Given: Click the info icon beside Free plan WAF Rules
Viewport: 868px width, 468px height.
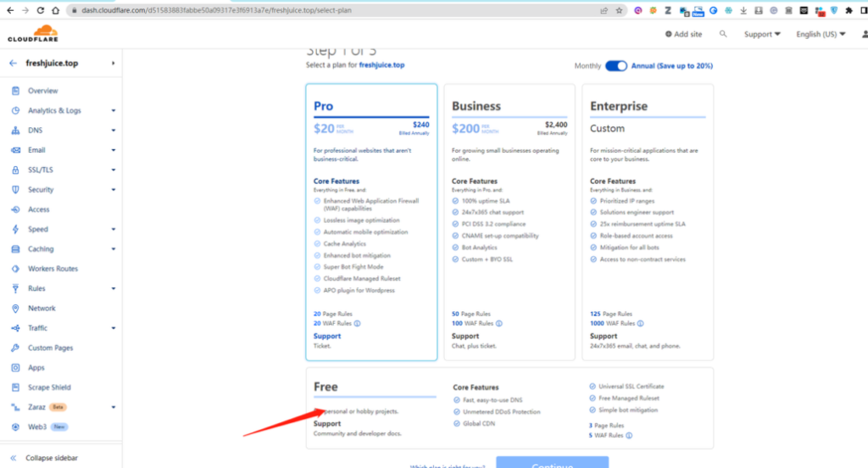Looking at the screenshot, I should tap(629, 435).
